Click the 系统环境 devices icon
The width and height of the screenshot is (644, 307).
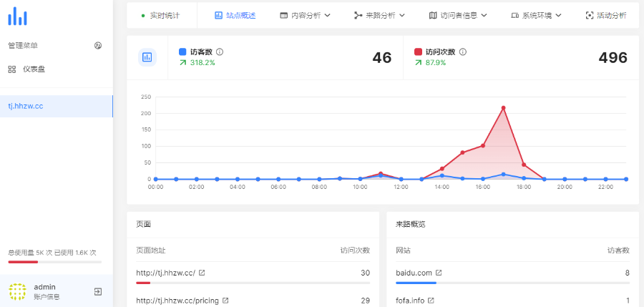pos(515,16)
